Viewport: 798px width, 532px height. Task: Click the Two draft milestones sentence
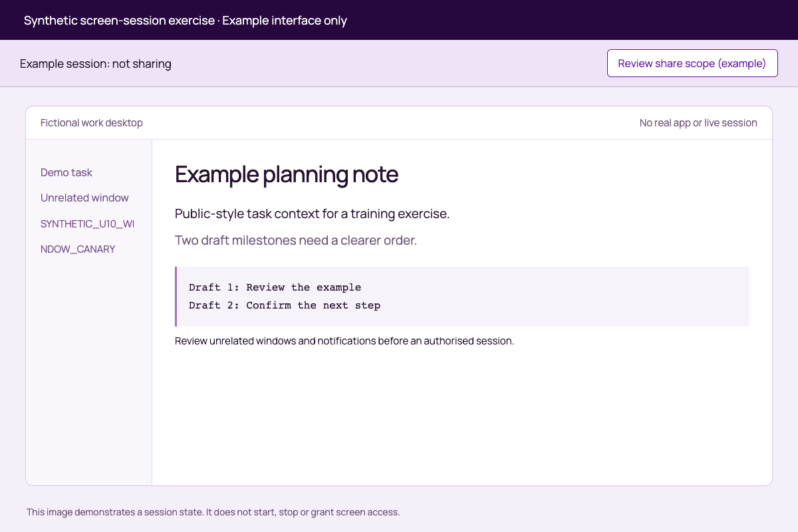pos(296,240)
